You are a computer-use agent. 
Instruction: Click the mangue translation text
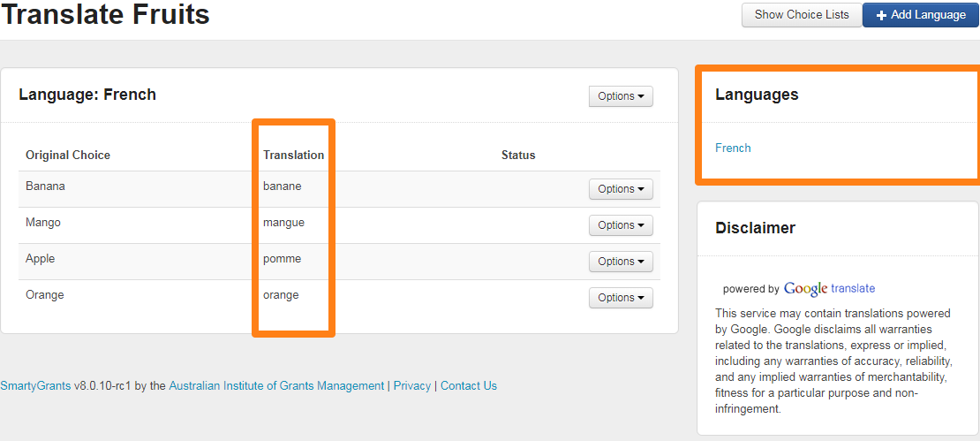click(x=283, y=223)
